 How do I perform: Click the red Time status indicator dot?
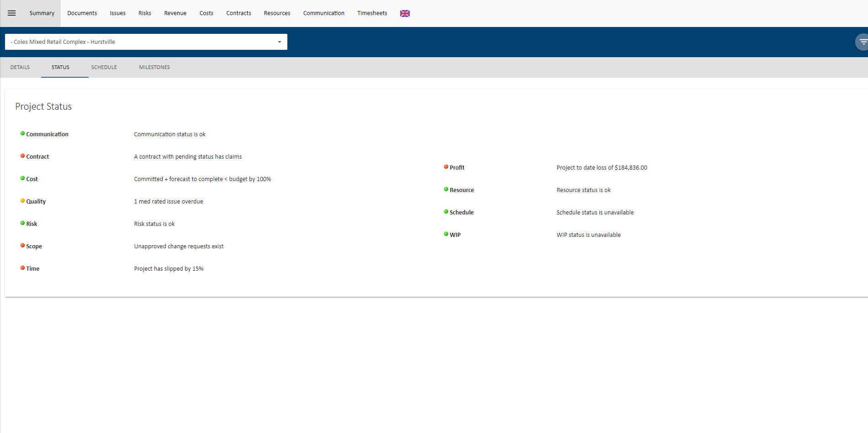pos(22,268)
